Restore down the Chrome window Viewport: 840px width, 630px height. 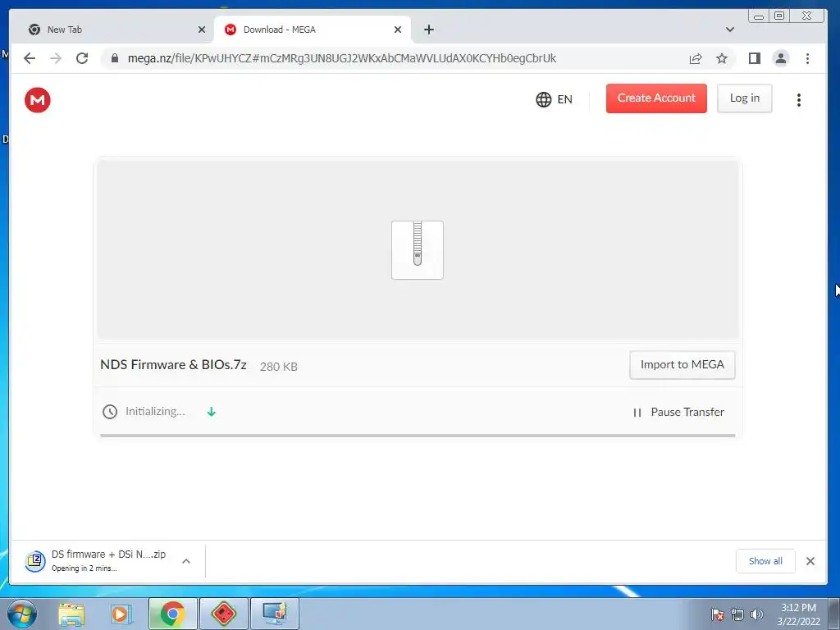tap(779, 16)
